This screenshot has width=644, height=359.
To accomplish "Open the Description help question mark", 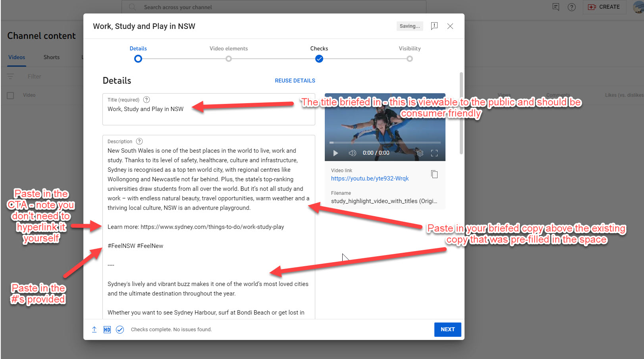I will tap(139, 141).
